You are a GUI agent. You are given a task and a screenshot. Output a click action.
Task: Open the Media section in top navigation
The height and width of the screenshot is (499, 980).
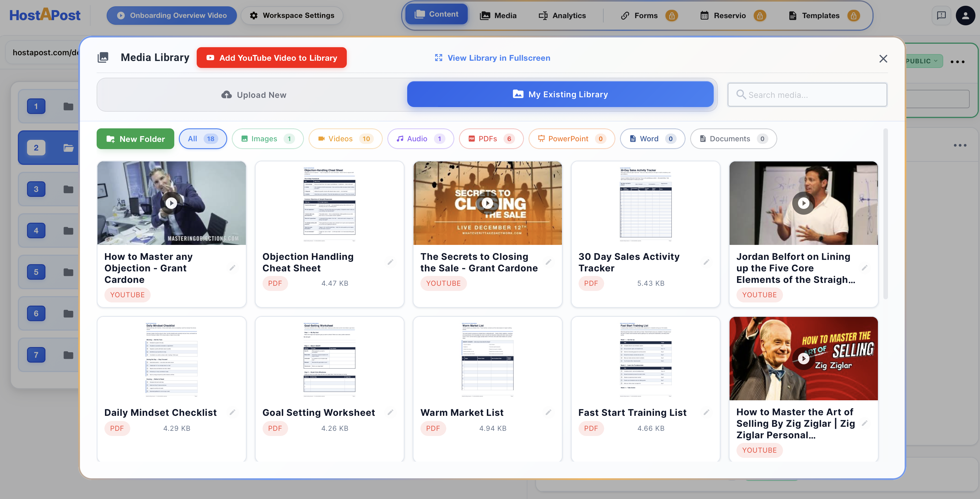(x=498, y=16)
